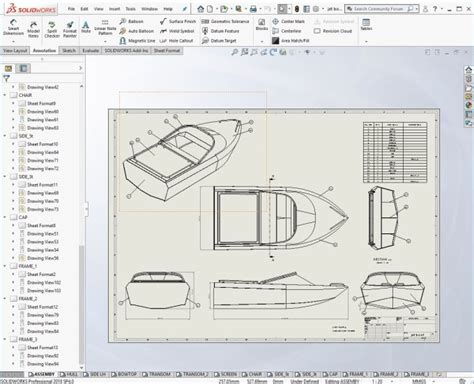Switch to the Evaluate ribbon tab
The height and width of the screenshot is (384, 474).
click(x=90, y=50)
